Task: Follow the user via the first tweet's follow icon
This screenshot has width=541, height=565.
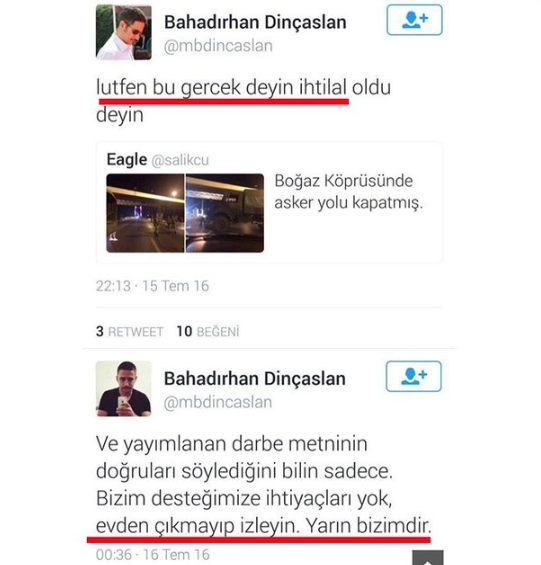Action: [414, 20]
